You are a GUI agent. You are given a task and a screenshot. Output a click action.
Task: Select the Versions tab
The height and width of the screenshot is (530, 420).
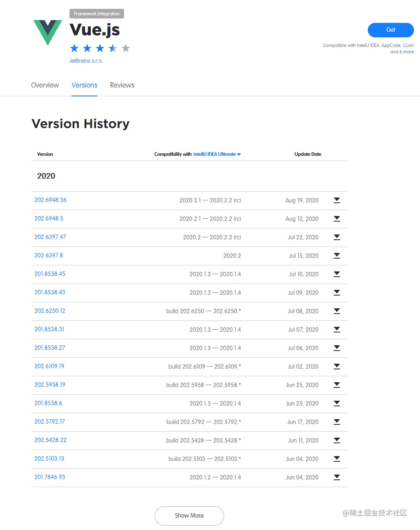(84, 85)
